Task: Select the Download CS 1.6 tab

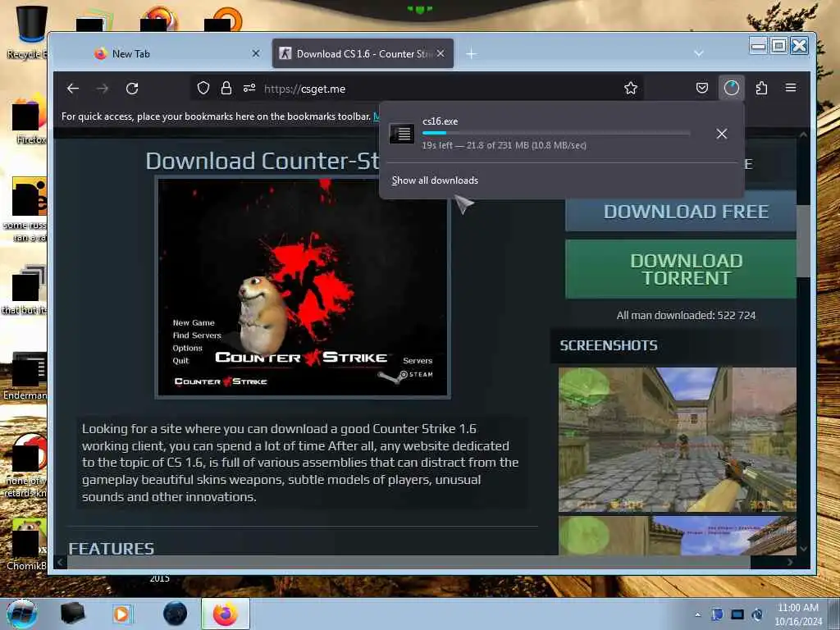Action: pos(363,53)
